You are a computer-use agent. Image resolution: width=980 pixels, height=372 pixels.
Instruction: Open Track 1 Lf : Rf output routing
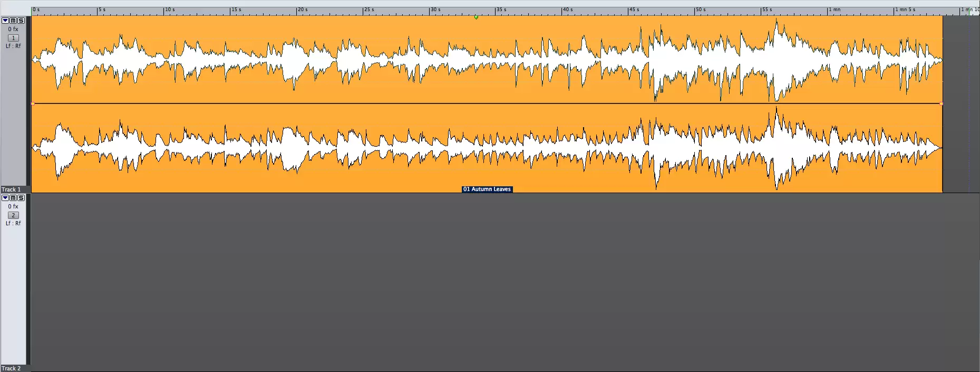(13, 46)
